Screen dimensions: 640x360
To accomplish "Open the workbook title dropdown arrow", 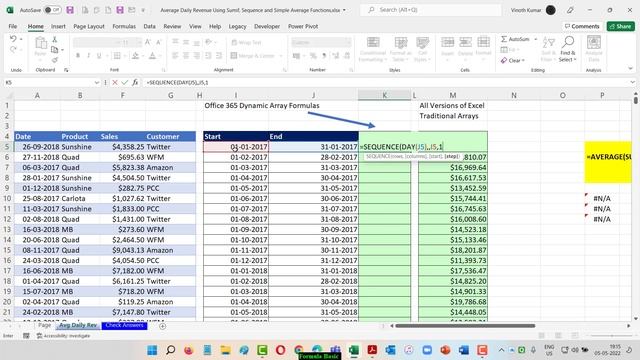I will [x=344, y=10].
